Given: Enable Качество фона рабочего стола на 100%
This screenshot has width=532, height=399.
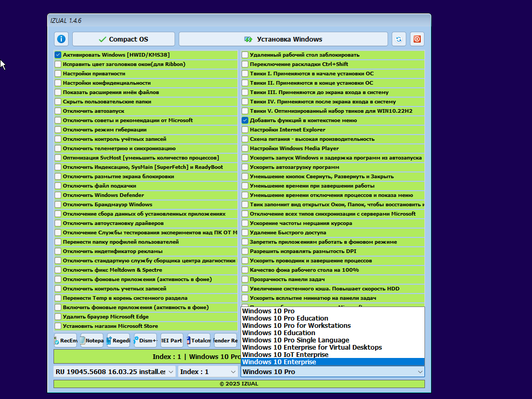Looking at the screenshot, I should coord(245,270).
